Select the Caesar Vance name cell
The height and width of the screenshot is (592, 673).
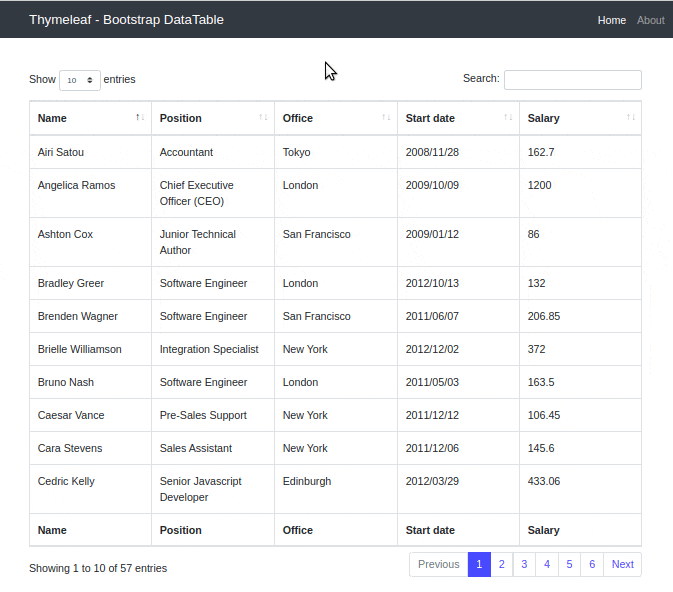[91, 415]
